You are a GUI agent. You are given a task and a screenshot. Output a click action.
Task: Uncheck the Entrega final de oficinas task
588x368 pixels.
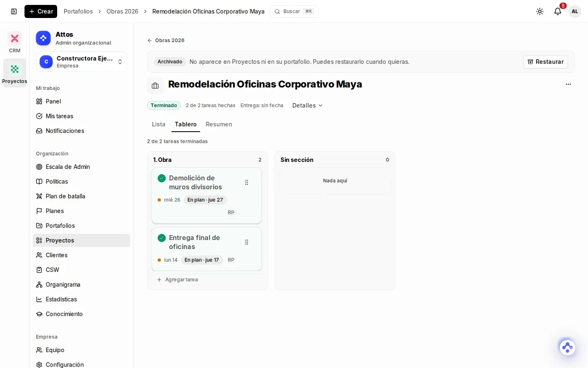(162, 238)
